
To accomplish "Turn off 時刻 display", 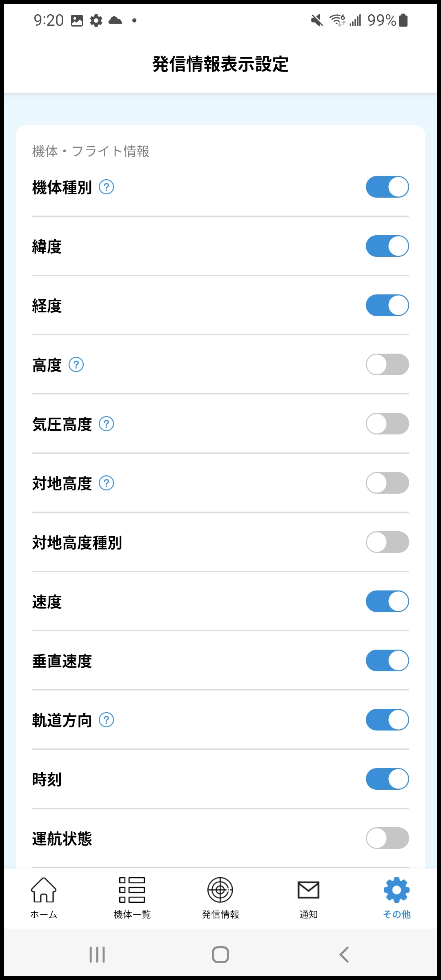I will point(387,779).
